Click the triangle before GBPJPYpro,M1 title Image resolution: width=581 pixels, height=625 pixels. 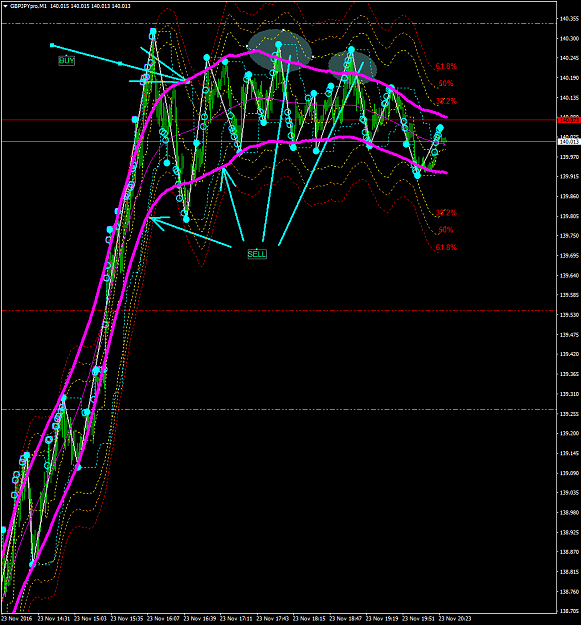(x=5, y=6)
